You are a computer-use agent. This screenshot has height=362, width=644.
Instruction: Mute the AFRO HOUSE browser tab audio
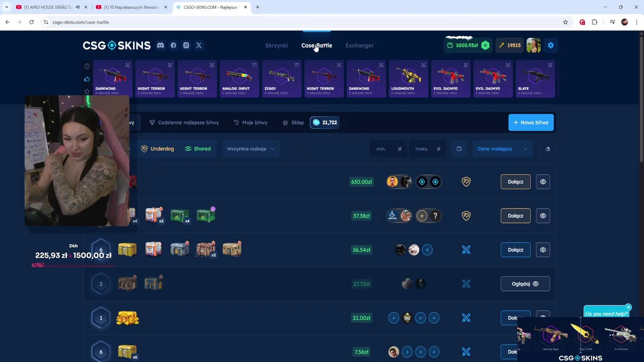tap(77, 7)
